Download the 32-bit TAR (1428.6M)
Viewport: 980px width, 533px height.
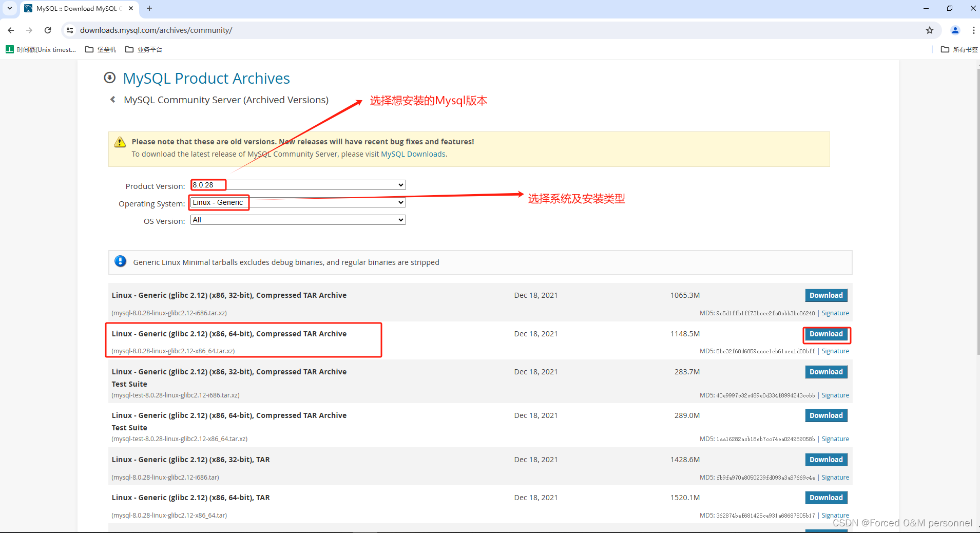(x=826, y=460)
